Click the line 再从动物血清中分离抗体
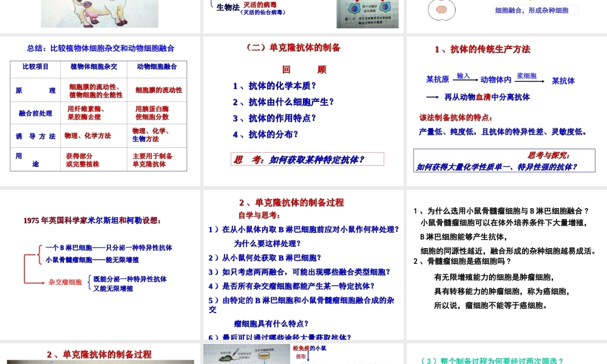This screenshot has height=364, width=607. (x=487, y=97)
